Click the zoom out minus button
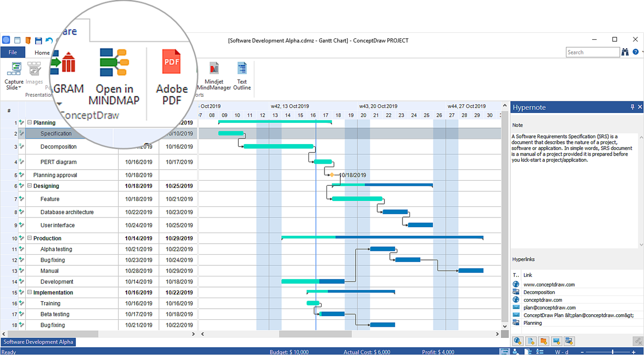 point(582,351)
